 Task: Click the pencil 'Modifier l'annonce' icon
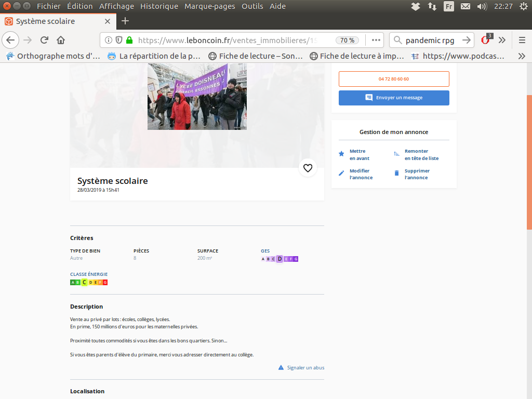coord(341,173)
